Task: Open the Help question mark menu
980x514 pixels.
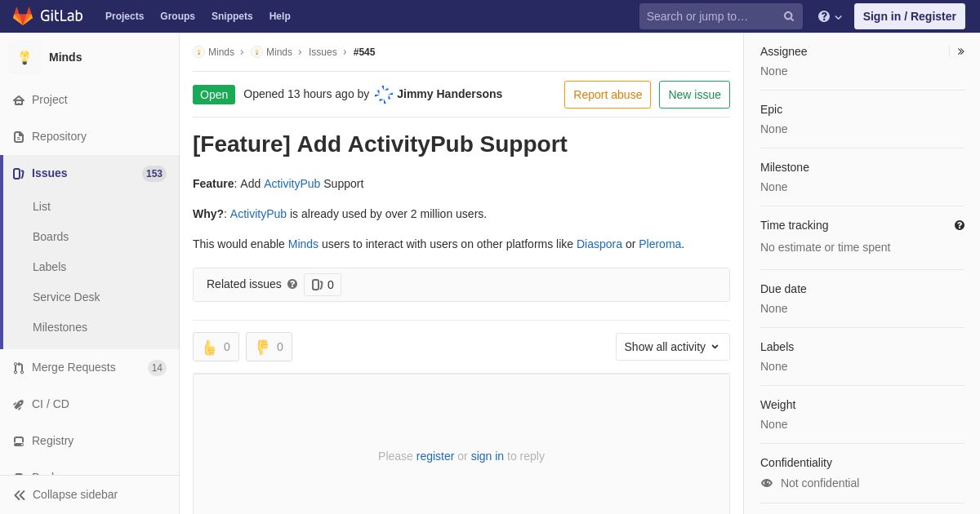Action: tap(829, 16)
